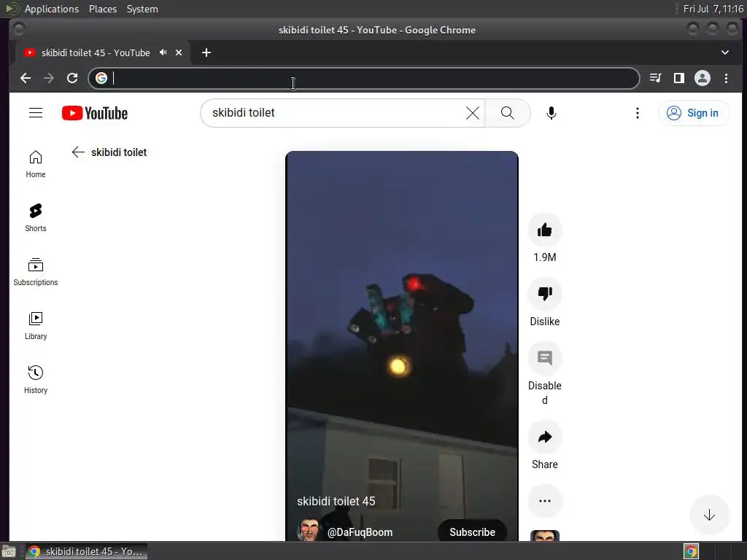Click the disabled comments icon
The height and width of the screenshot is (560, 747).
[544, 358]
